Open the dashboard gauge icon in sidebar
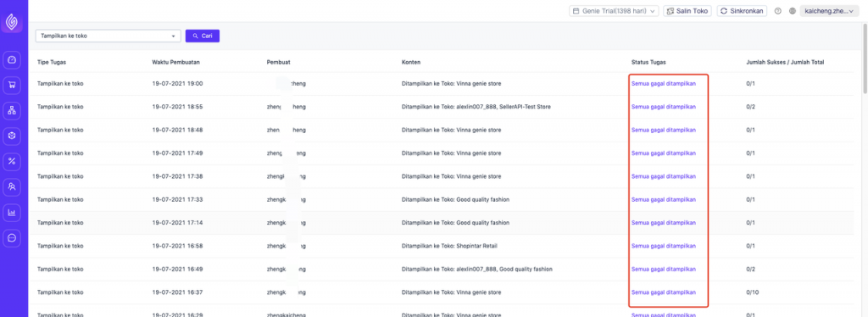This screenshot has width=868, height=317. (12, 59)
